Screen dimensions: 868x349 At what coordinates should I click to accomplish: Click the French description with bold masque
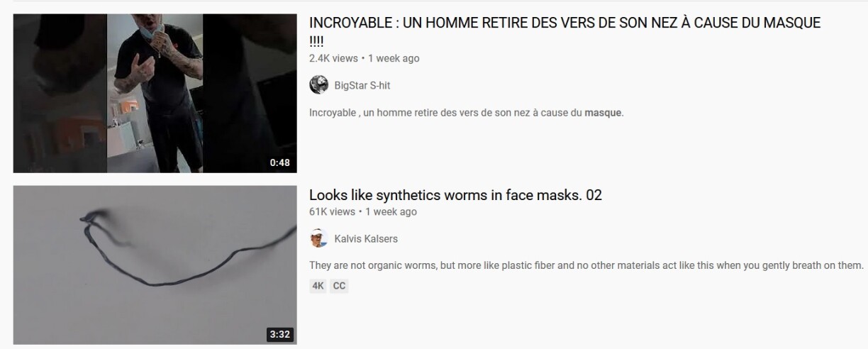(x=467, y=113)
